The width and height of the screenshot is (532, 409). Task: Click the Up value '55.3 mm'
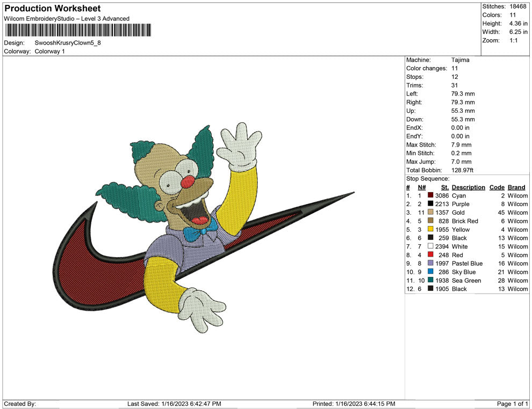(463, 111)
